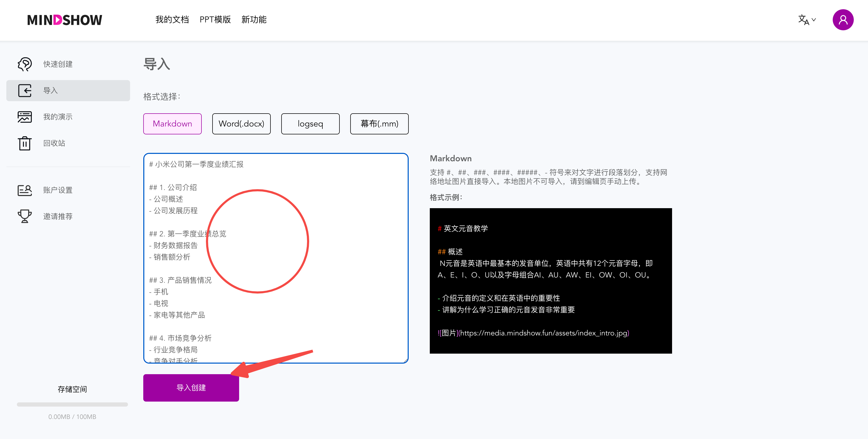
Task: Click the 导入创建 button
Action: (191, 388)
